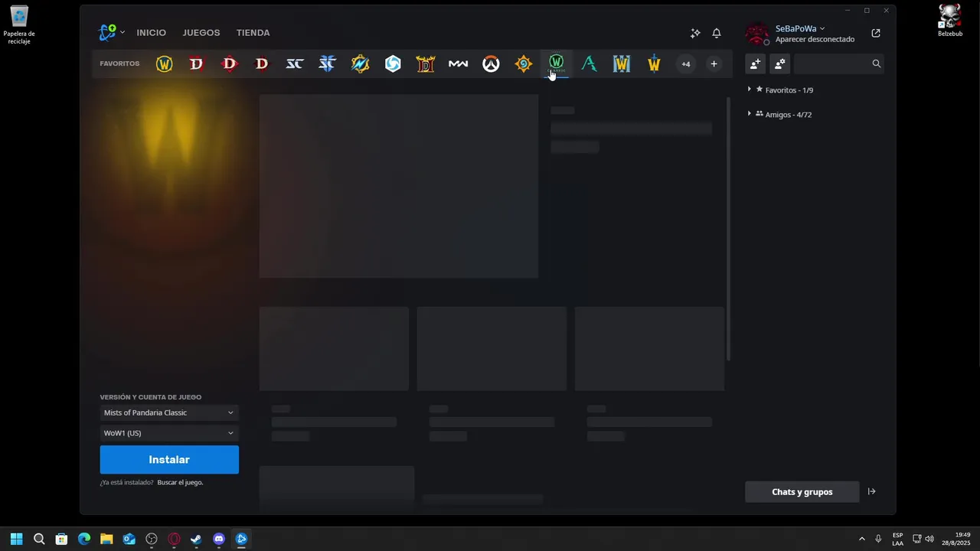The image size is (980, 551).
Task: Open Microsoft Edge from the taskbar
Action: click(x=84, y=539)
